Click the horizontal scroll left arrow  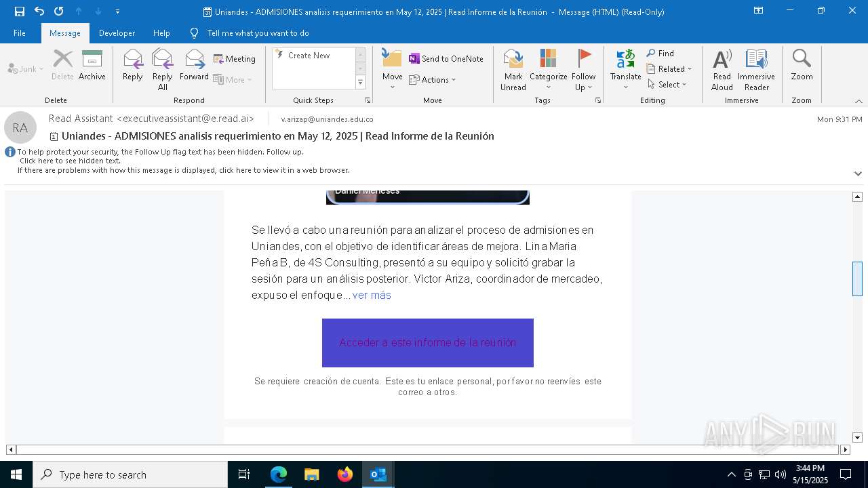pos(11,449)
